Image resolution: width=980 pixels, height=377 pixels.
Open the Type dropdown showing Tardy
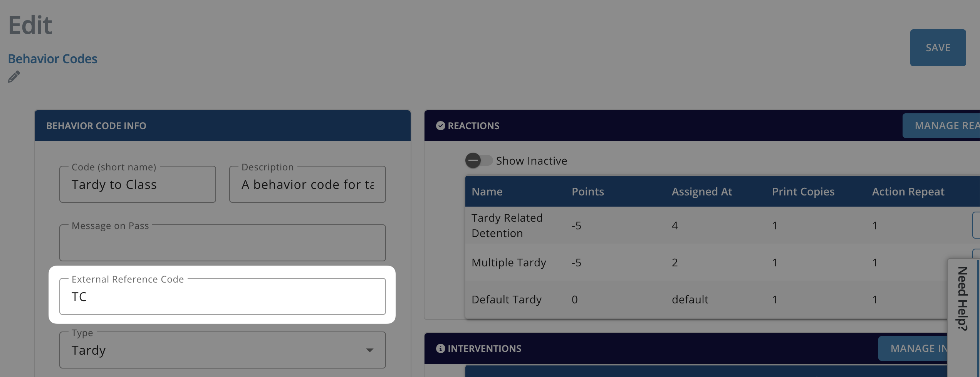click(x=222, y=350)
